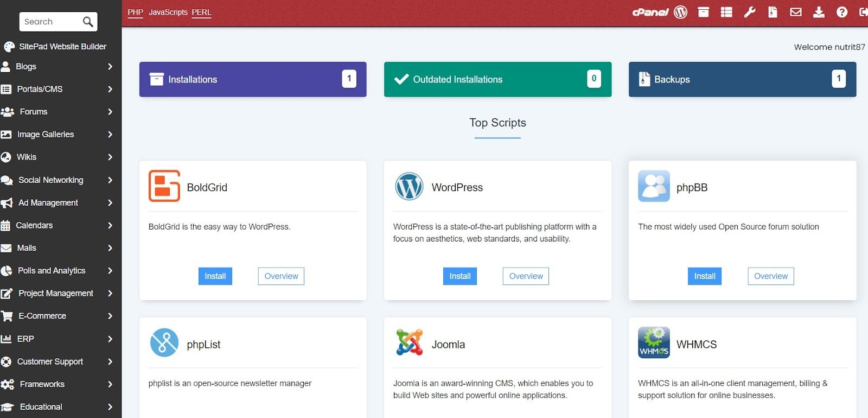Screen dimensions: 868x418
Task: Open the email settings envelope icon
Action: [796, 12]
